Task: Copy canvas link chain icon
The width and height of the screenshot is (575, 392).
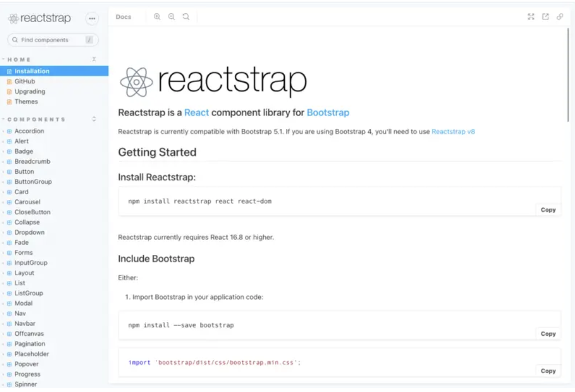Action: (x=559, y=17)
